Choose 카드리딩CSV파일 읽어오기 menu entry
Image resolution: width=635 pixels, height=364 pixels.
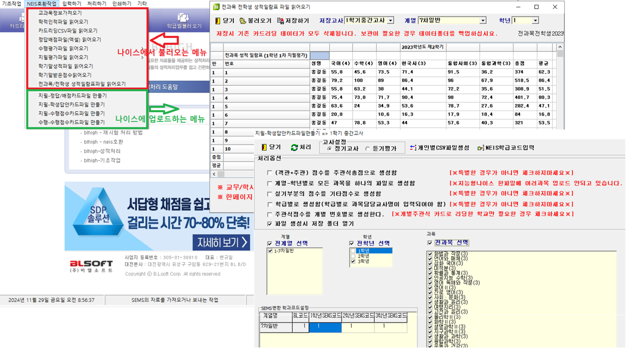click(x=68, y=31)
